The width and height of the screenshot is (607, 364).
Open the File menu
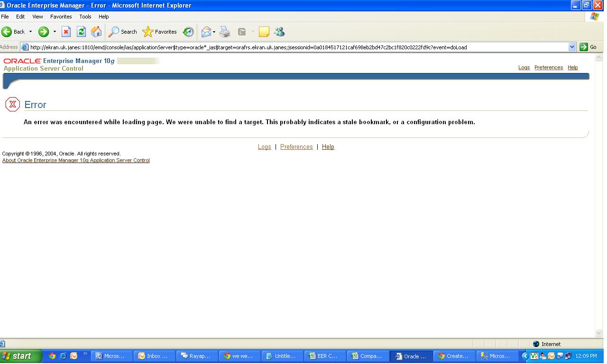tap(5, 17)
